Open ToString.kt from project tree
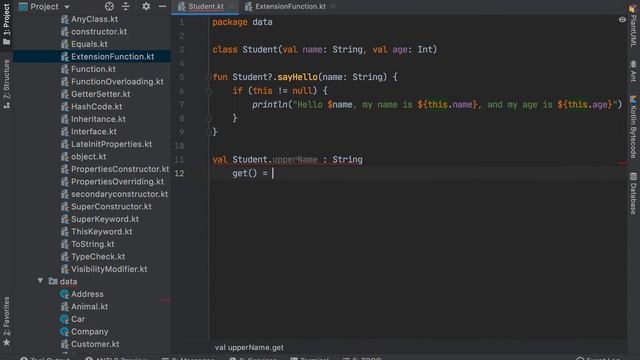Viewport: 640px width, 360px height. tap(92, 244)
